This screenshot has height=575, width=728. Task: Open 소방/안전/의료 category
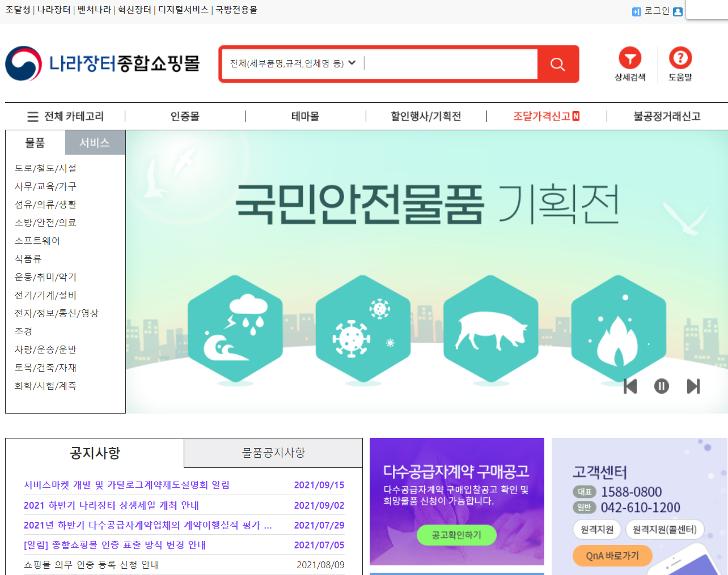(45, 223)
